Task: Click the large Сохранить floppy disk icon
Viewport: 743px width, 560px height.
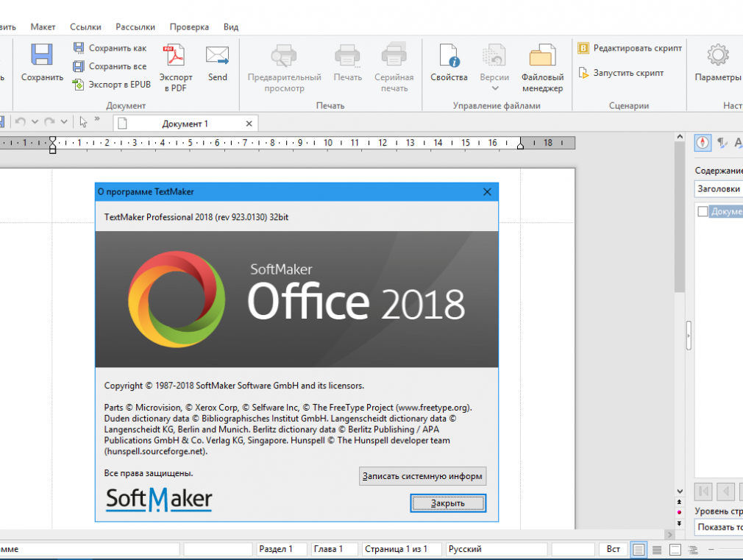Action: 42,54
